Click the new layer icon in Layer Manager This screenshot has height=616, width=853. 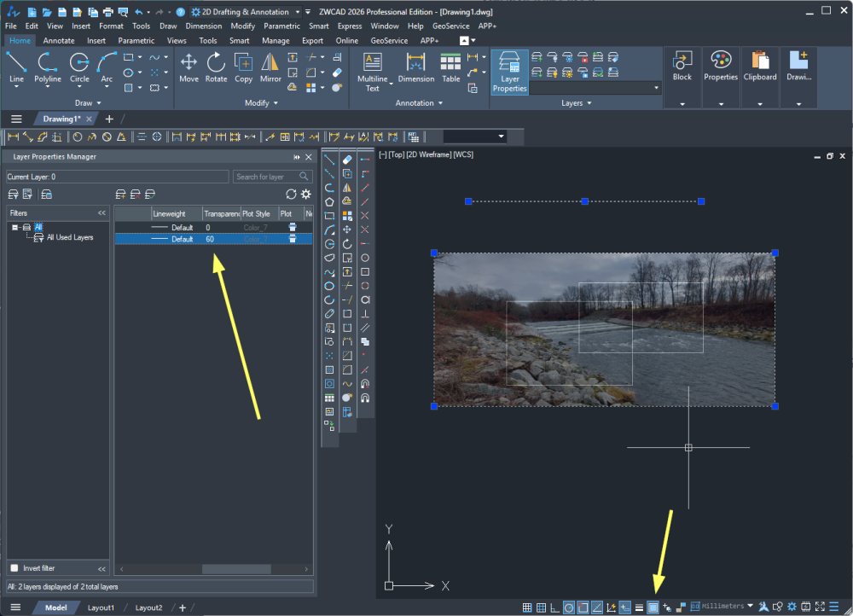[x=121, y=195]
